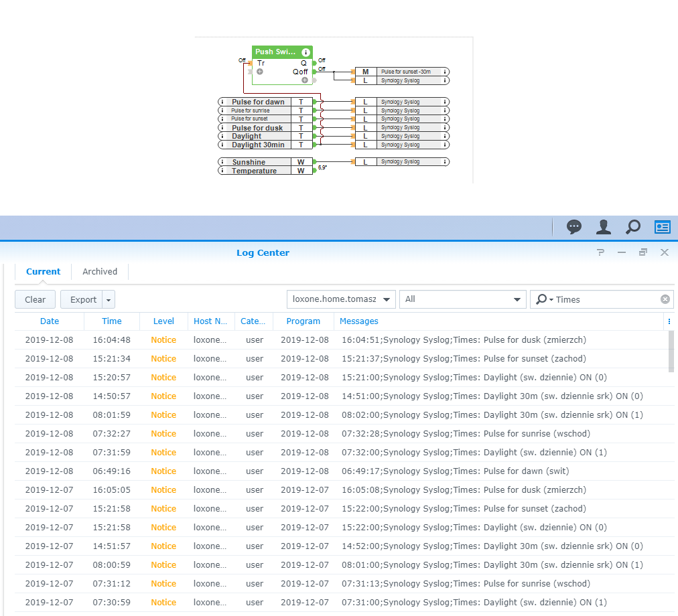Image resolution: width=678 pixels, height=616 pixels.
Task: Click the DSM taskbar search magnifier
Action: (x=632, y=227)
